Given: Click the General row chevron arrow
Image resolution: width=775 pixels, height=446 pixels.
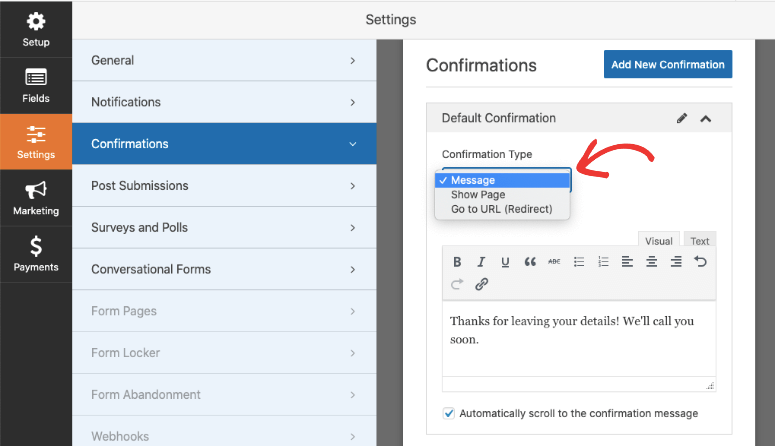Looking at the screenshot, I should [x=352, y=60].
